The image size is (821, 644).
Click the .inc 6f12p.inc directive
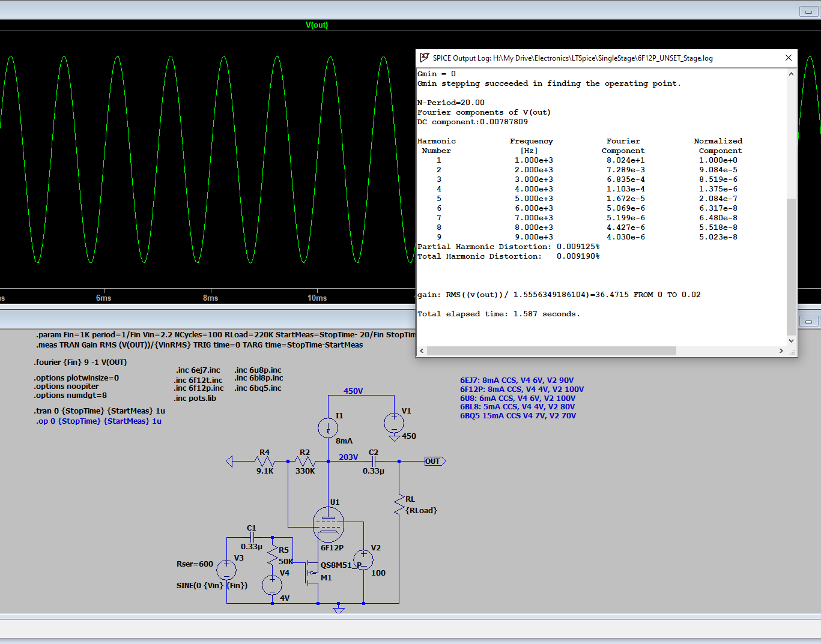[199, 388]
